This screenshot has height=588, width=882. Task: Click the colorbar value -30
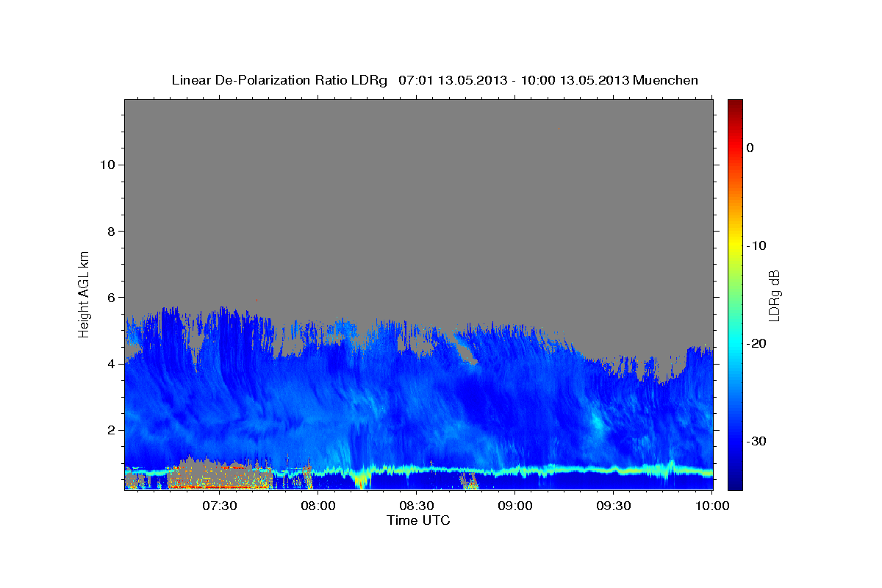(x=757, y=441)
